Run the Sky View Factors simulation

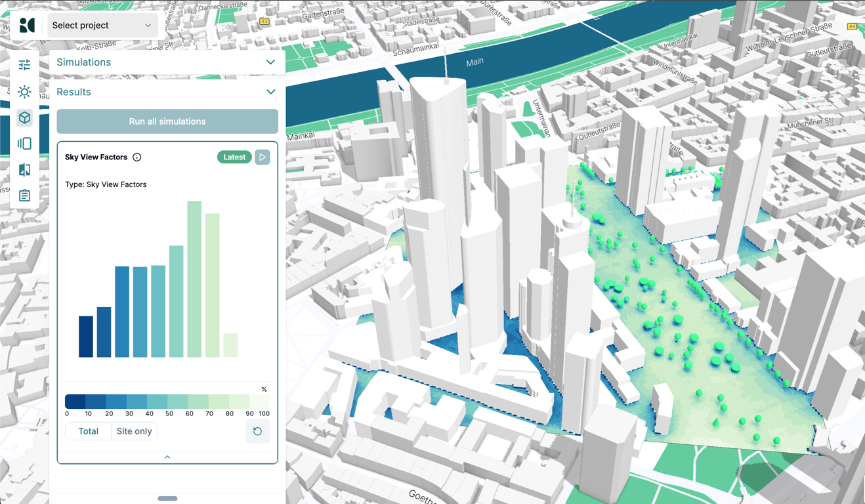click(263, 157)
